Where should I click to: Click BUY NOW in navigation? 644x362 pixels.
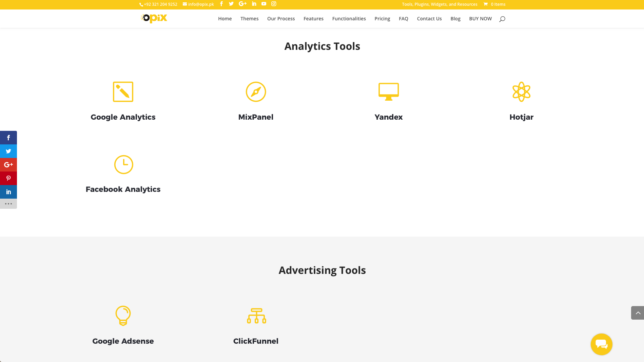(x=480, y=19)
